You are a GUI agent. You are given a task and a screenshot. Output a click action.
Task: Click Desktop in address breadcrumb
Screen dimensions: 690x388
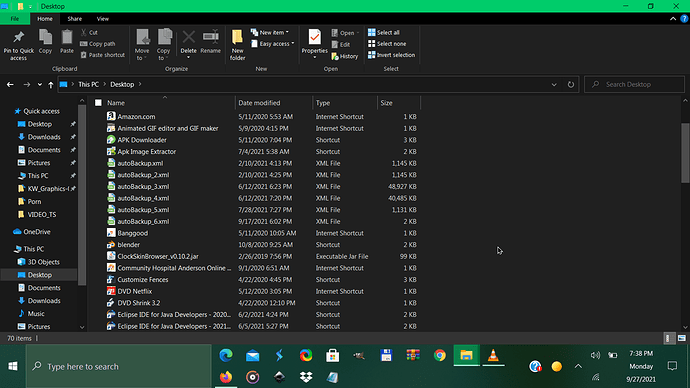tap(122, 84)
